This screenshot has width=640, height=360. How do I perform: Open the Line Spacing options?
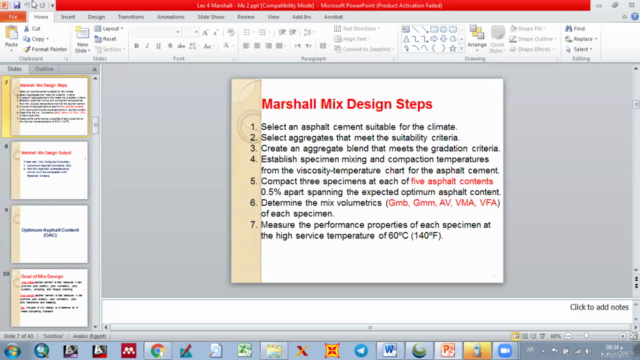click(x=309, y=32)
